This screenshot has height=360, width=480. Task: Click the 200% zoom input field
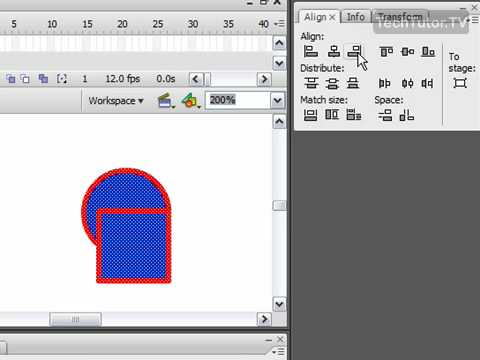(238, 100)
